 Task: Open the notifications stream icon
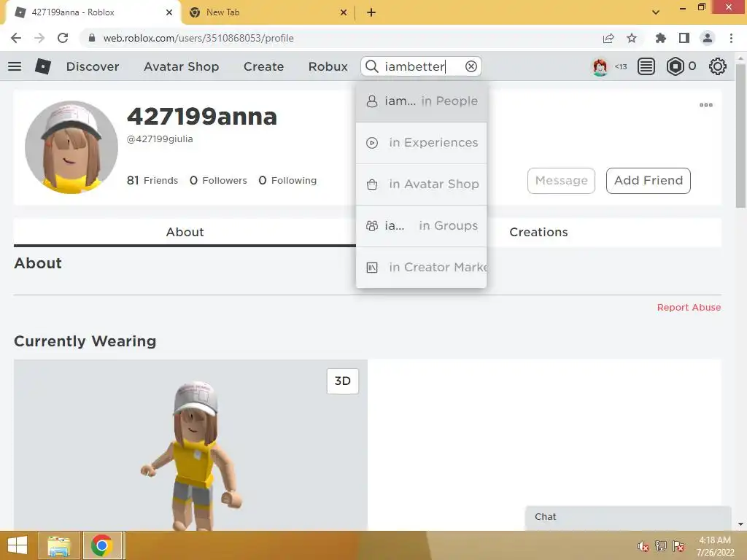[646, 66]
